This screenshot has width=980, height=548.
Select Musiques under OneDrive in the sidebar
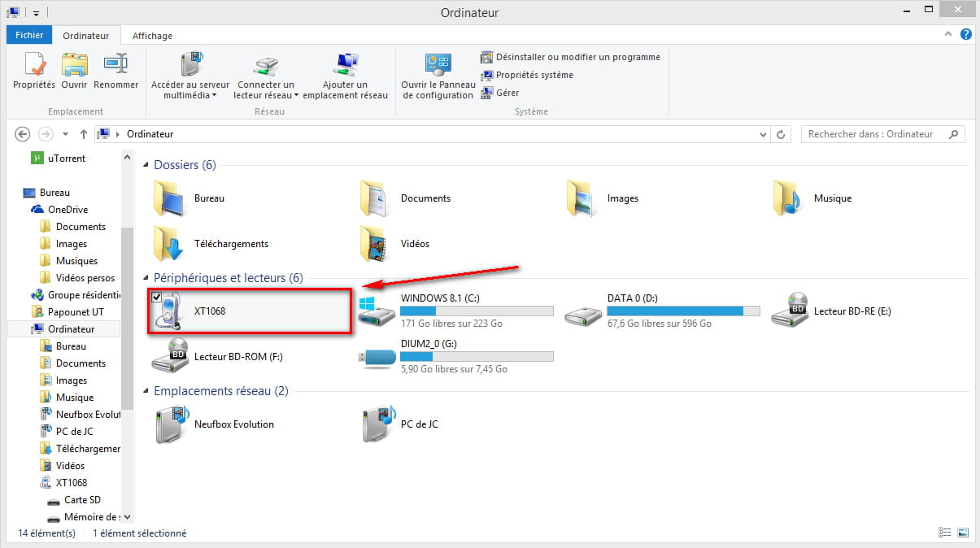tap(68, 261)
